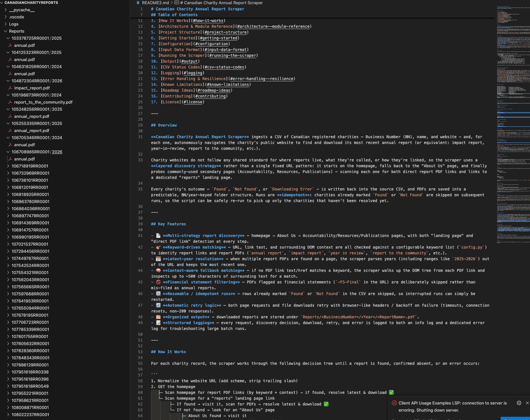Expand folder 106718919RR0001

[8, 166]
